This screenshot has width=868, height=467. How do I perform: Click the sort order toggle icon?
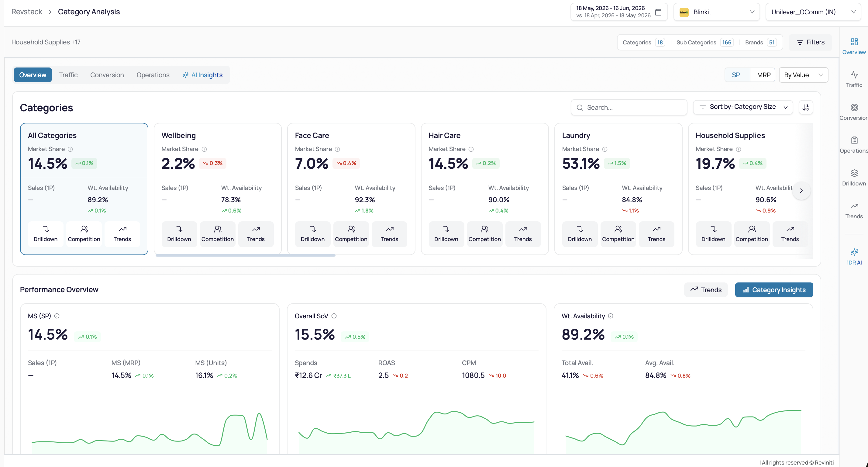tap(805, 107)
